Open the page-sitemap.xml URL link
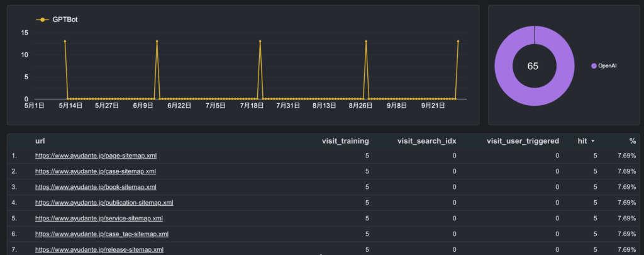 (x=96, y=156)
